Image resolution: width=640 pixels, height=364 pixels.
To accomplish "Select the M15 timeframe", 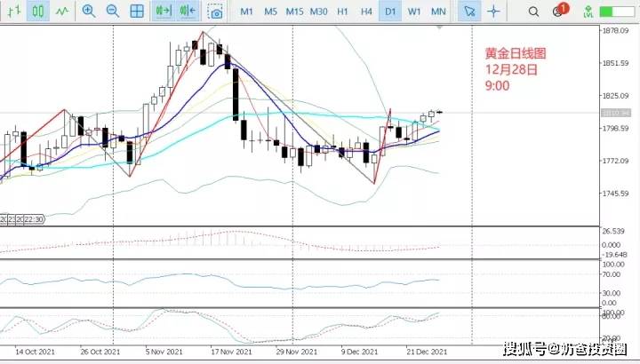I will coord(294,12).
